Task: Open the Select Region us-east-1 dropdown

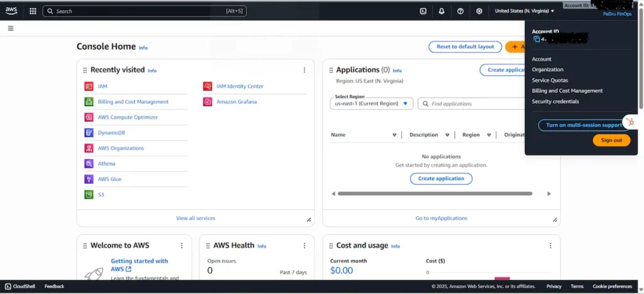Action: pos(371,104)
